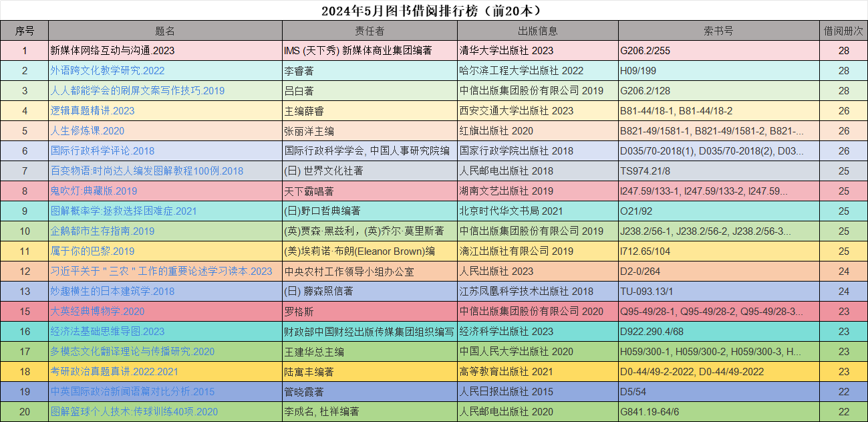The width and height of the screenshot is (868, 422).
Task: Click the title link 人生修炼课.2020
Action: click(x=88, y=131)
